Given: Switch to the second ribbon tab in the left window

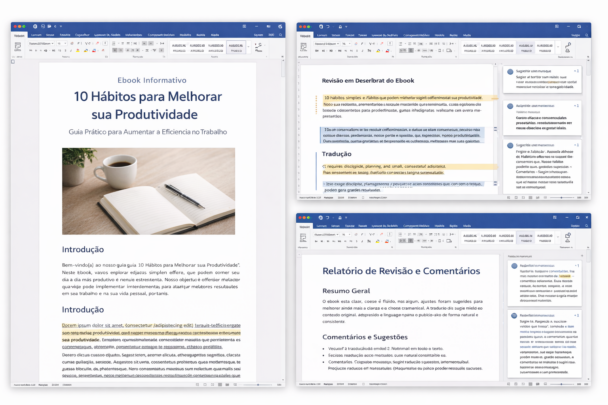Looking at the screenshot, I should point(35,35).
